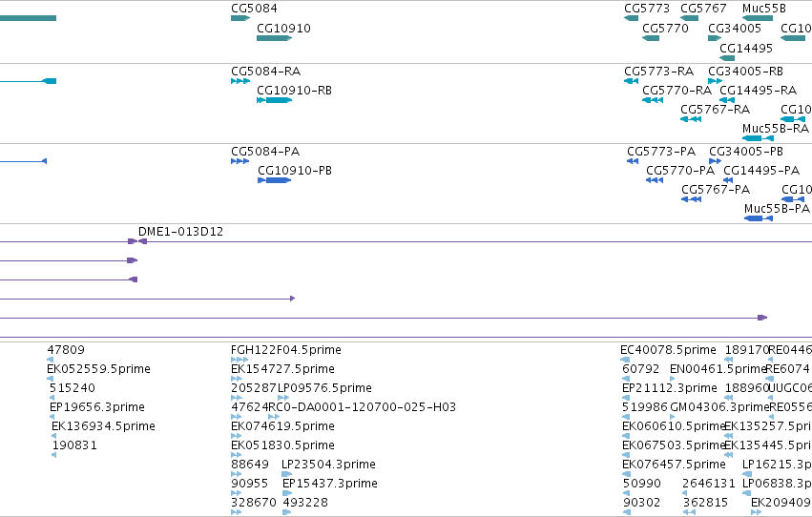Select the CG5770-RA transcript glyph

click(x=653, y=100)
